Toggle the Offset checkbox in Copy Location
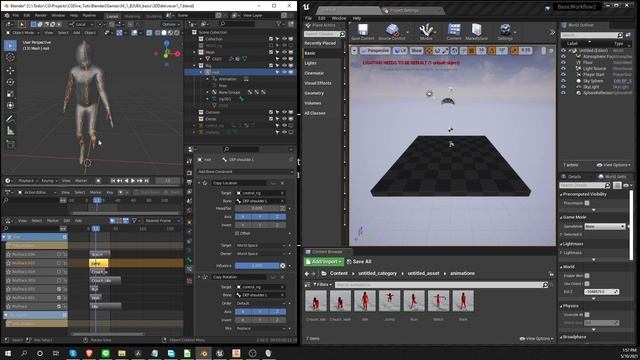The height and width of the screenshot is (360, 640). [237, 233]
